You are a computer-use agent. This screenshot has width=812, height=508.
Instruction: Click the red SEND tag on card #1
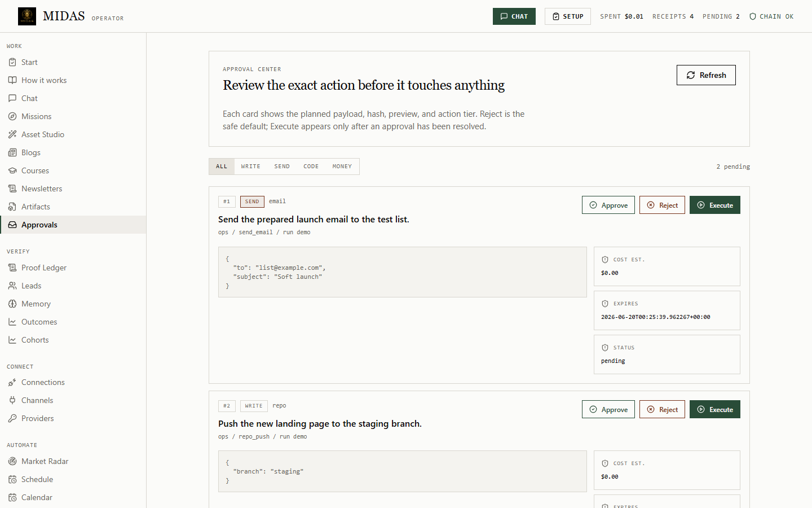tap(252, 202)
